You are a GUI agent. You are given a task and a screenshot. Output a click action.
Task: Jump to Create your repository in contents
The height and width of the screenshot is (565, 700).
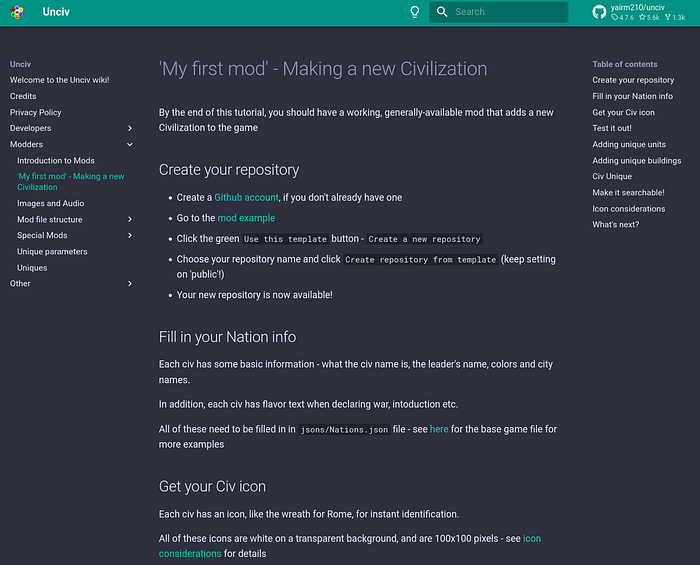tap(633, 80)
